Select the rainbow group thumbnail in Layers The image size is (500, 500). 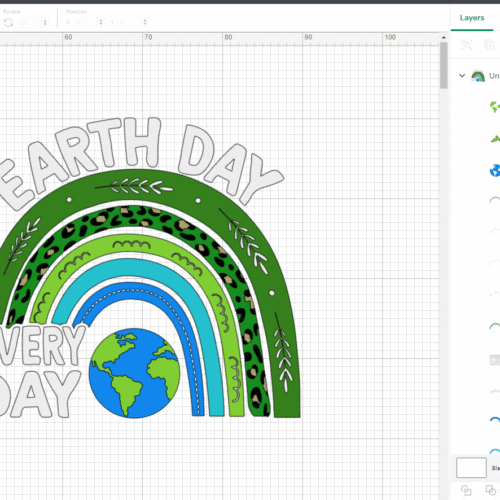[x=478, y=76]
